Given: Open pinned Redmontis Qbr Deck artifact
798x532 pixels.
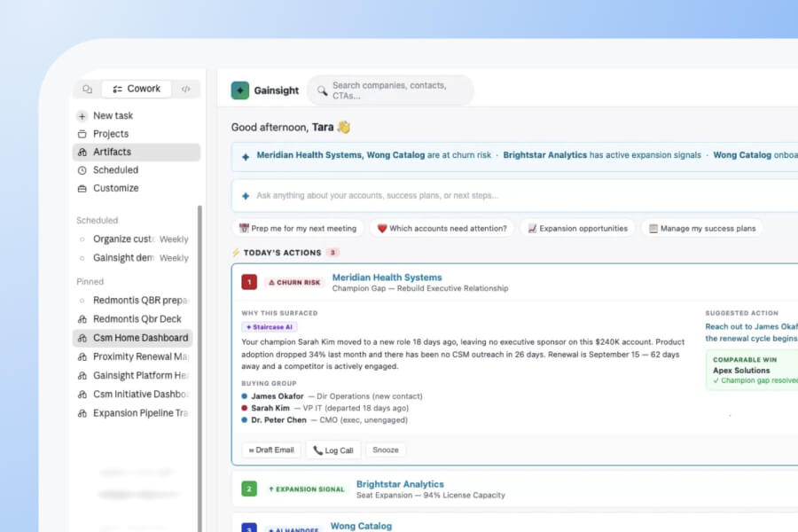Looking at the screenshot, I should (x=133, y=319).
